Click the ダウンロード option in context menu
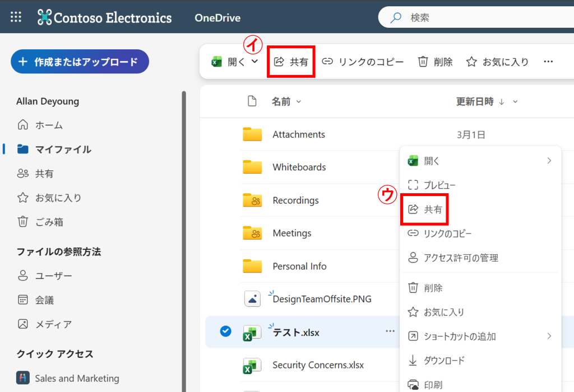574x392 pixels. click(x=444, y=361)
